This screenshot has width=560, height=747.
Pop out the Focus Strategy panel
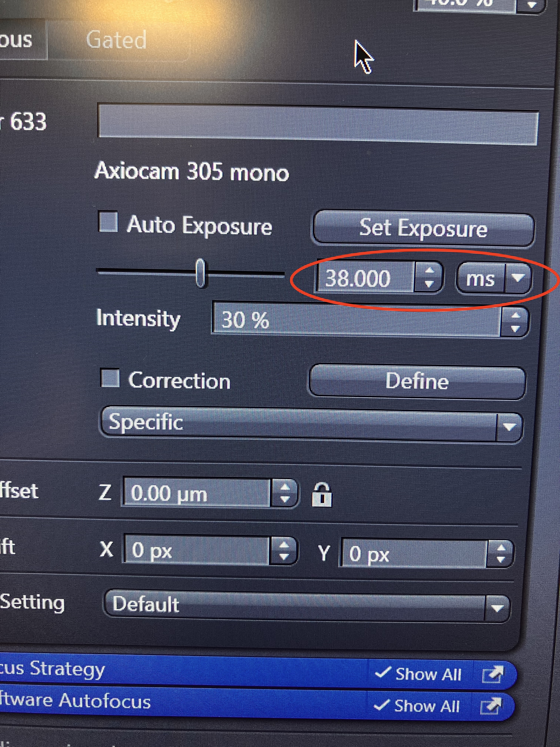493,674
